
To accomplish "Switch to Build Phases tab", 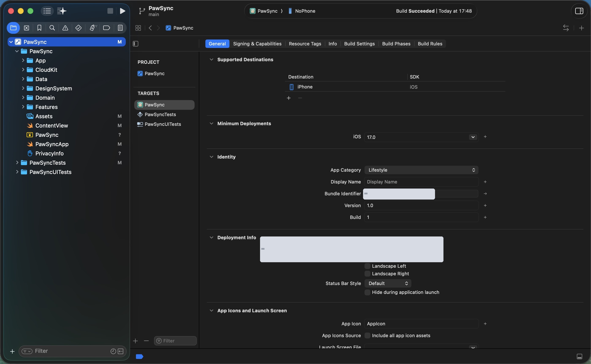I will coord(396,43).
